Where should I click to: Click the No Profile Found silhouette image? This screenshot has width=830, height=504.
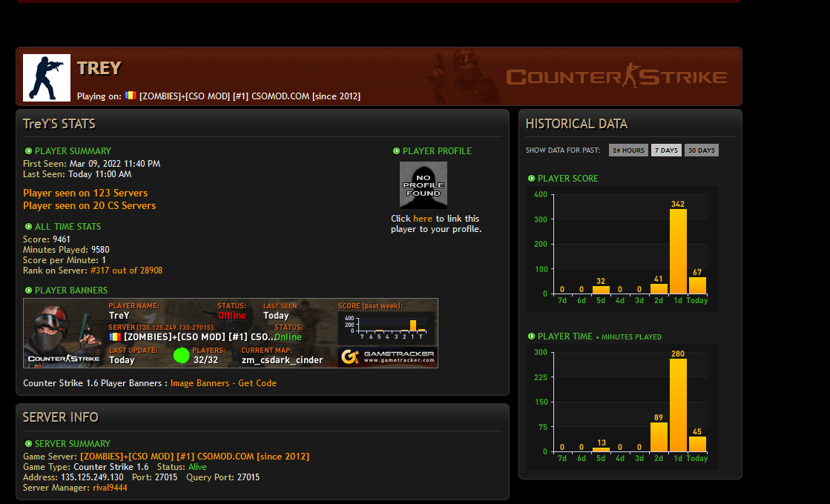[424, 185]
